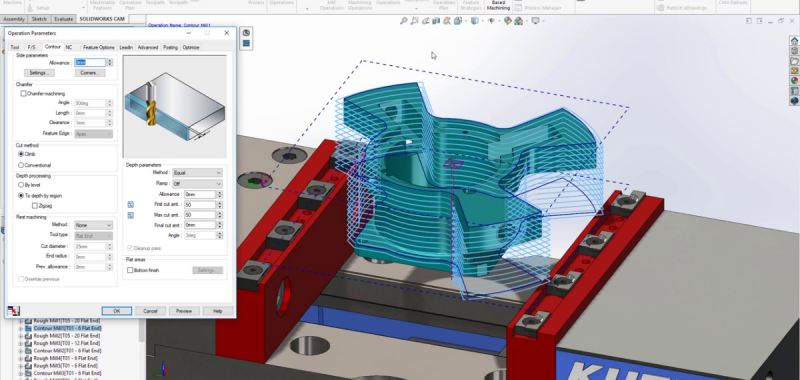Click the Zoom to Area icon
This screenshot has width=800, height=380.
click(x=414, y=21)
